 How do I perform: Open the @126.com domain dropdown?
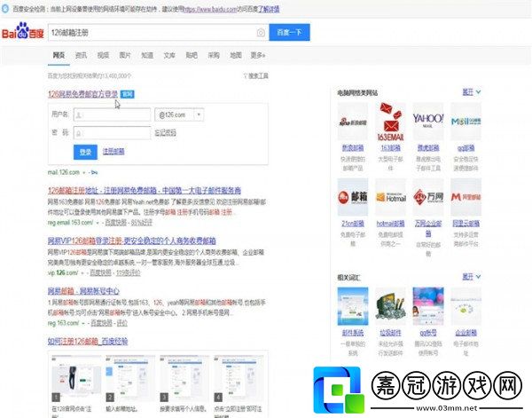[x=179, y=114]
